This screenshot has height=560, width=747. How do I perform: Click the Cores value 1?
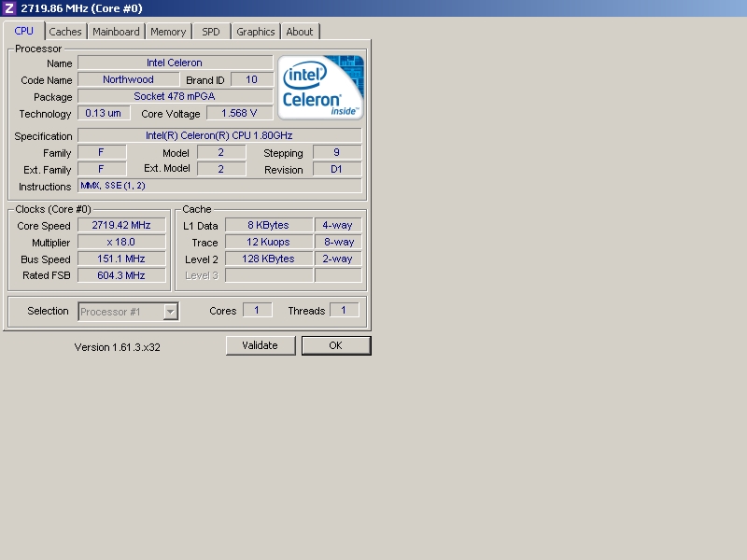[258, 310]
